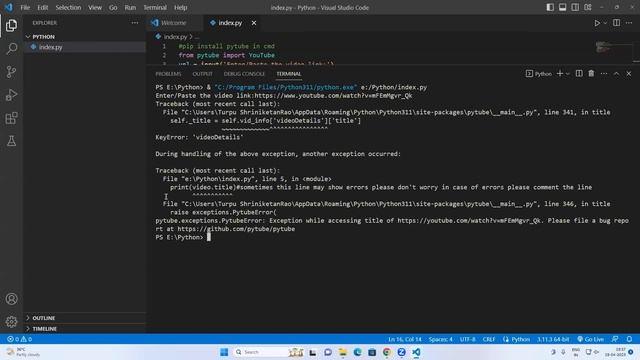640x360 pixels.
Task: Select interpreter 3.11.3 64-bit
Action: [x=553, y=339]
